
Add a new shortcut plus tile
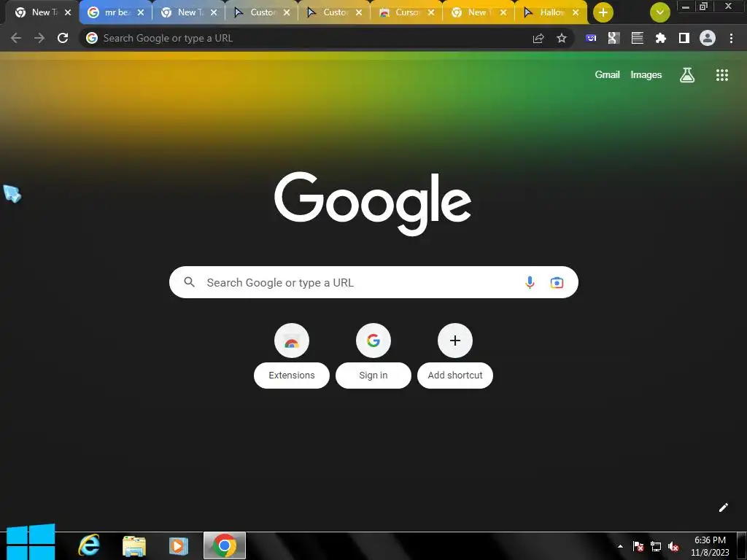click(455, 341)
